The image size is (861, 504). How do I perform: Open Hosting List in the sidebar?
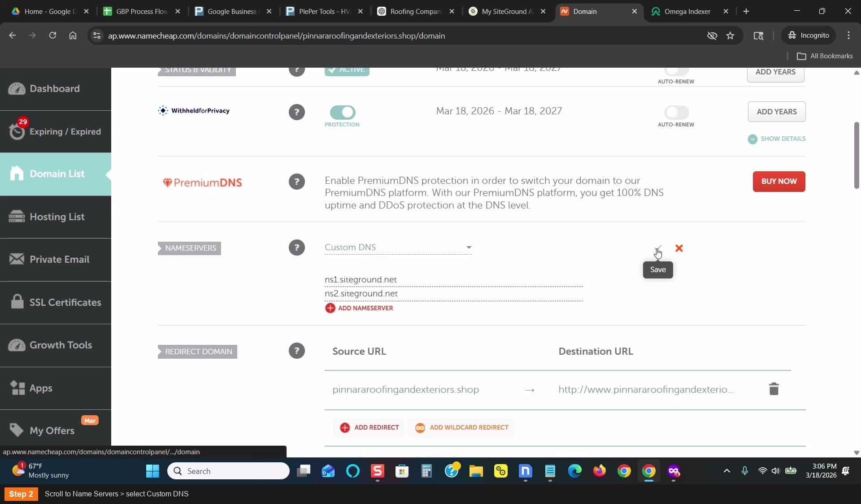pos(56,217)
